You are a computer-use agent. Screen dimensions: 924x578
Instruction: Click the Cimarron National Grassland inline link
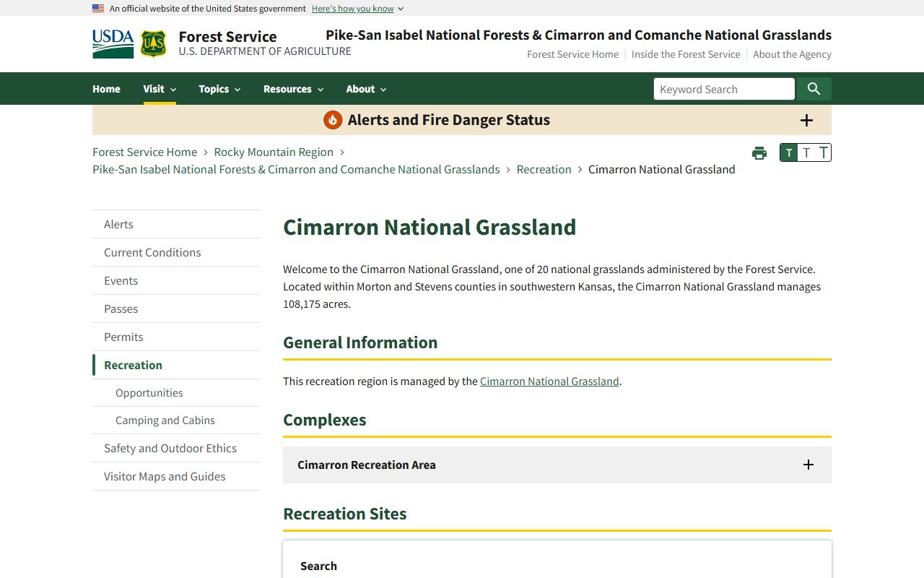click(x=549, y=381)
